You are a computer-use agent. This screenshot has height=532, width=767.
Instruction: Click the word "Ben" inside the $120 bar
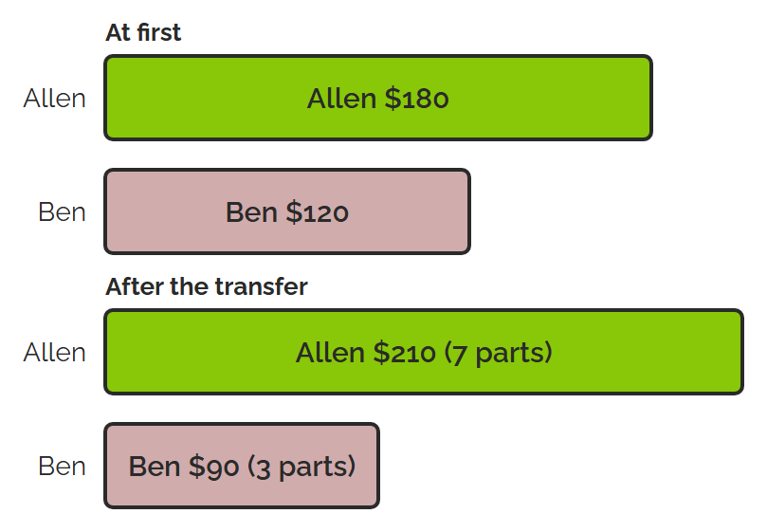click(x=251, y=211)
